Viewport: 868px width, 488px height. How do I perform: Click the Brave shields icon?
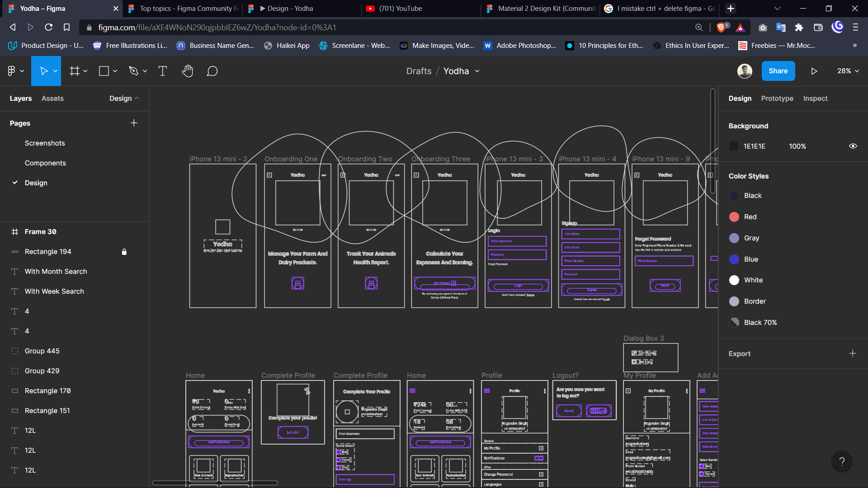pos(722,27)
